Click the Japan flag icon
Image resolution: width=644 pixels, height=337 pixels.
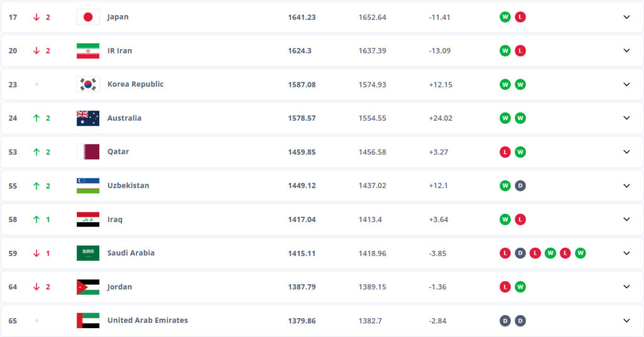(x=88, y=17)
